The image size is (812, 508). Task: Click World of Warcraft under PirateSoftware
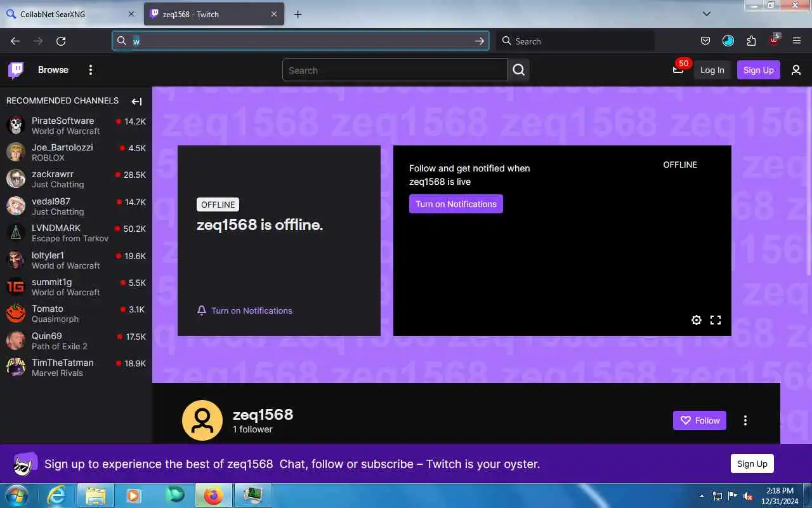point(66,131)
